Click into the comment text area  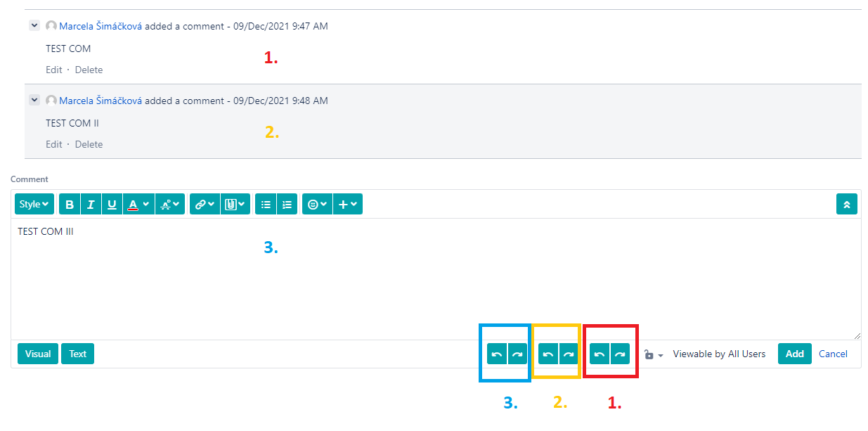click(436, 279)
